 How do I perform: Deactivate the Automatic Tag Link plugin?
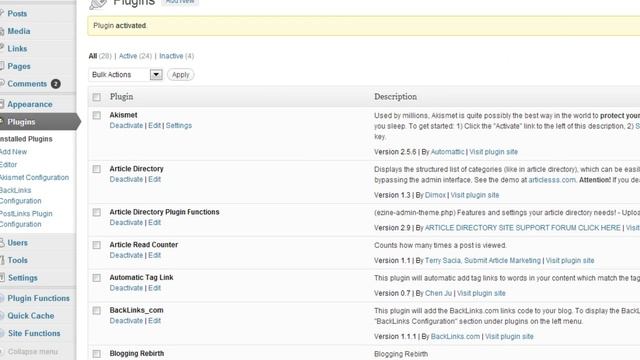126,288
